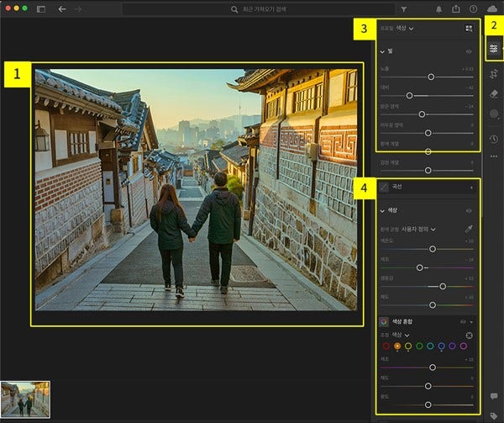Toggle visibility of the 색상 panel edits

pyautogui.click(x=469, y=210)
